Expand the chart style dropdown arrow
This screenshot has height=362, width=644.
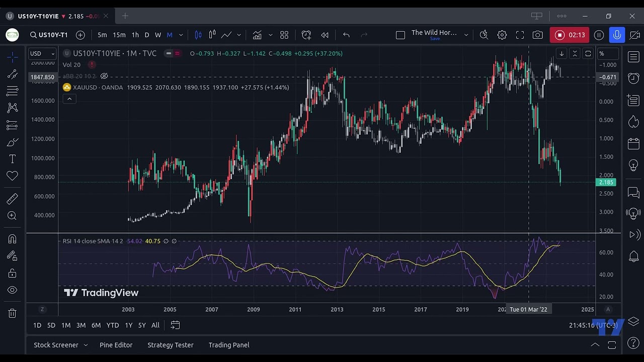pyautogui.click(x=239, y=35)
